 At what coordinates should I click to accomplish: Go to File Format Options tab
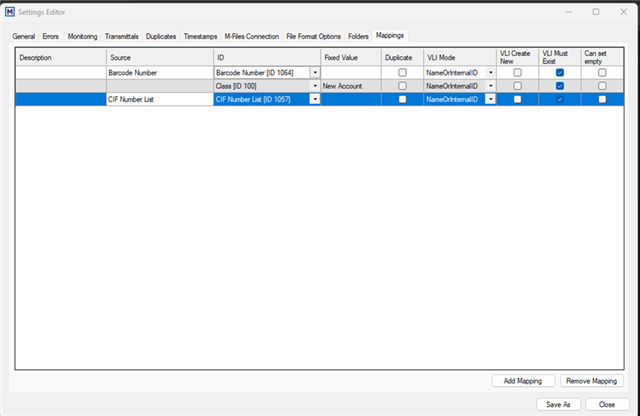tap(314, 36)
